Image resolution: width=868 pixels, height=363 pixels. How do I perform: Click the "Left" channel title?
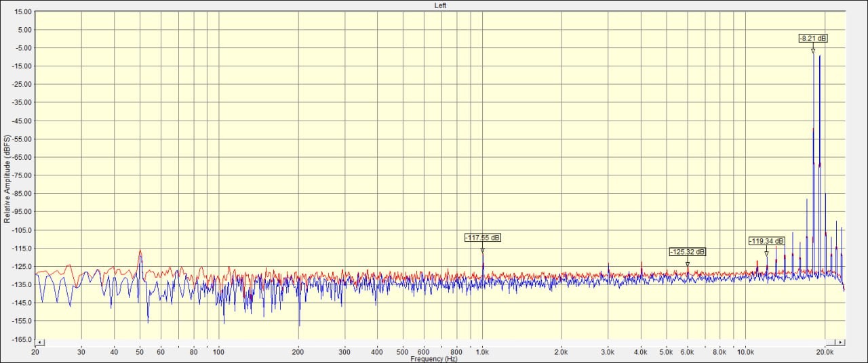(440, 5)
